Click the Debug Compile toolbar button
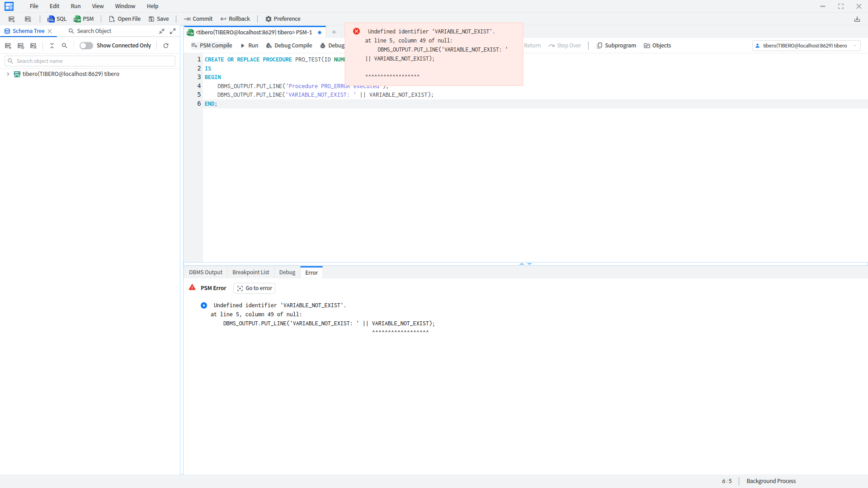Screen dimensions: 868x488 click(289, 46)
